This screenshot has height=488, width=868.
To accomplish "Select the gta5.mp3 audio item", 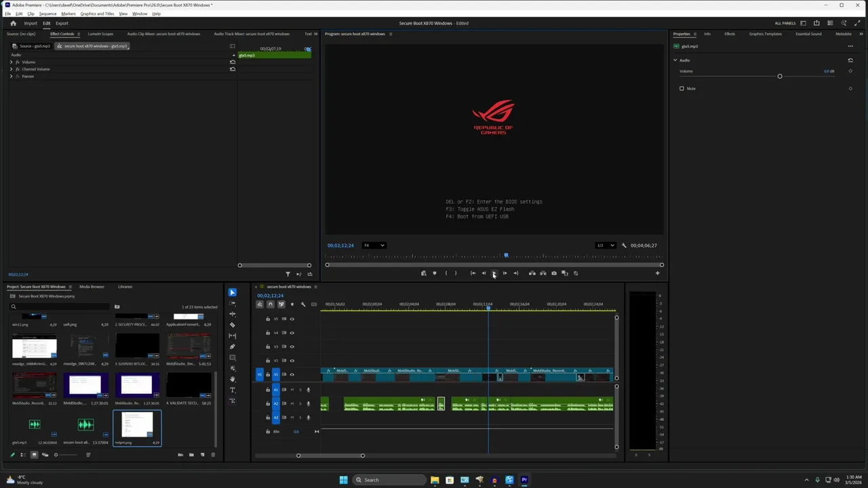I will tap(34, 426).
